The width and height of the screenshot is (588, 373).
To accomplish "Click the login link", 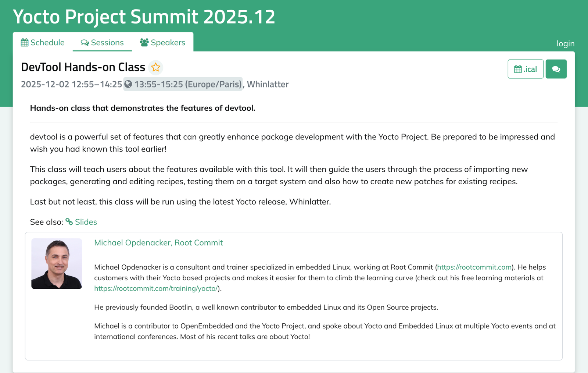I will pos(565,43).
